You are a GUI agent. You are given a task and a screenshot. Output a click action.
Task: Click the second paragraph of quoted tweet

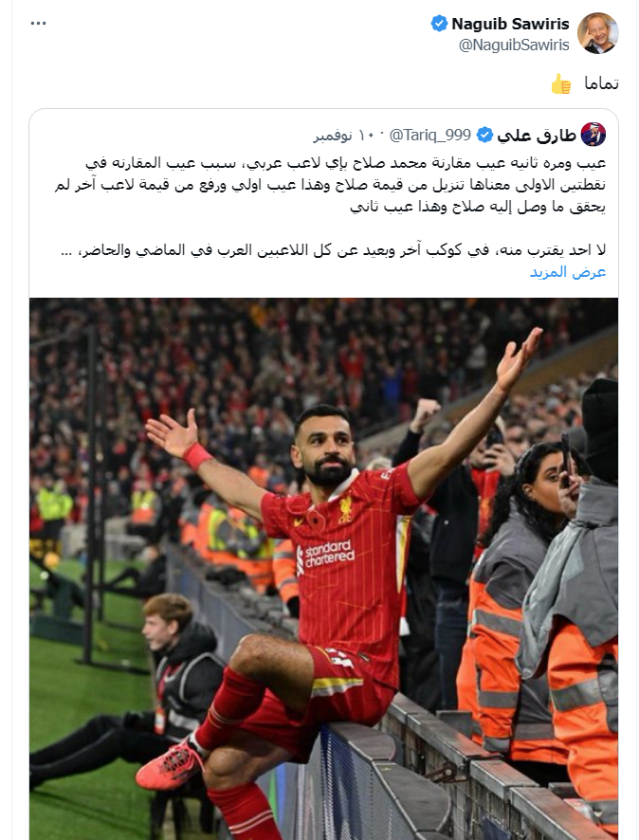coord(333,250)
